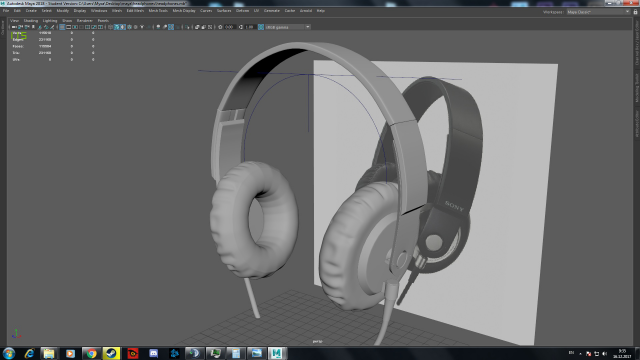The width and height of the screenshot is (640, 360).
Task: Click the X-Ray icon
Action: 197,27
